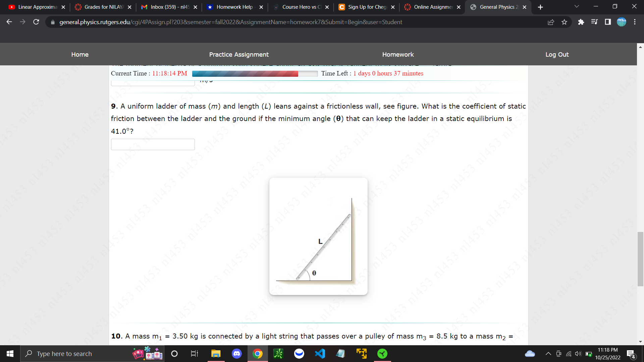Viewport: 644px width, 362px height.
Task: Open File Explorer from the taskbar
Action: [x=216, y=354]
